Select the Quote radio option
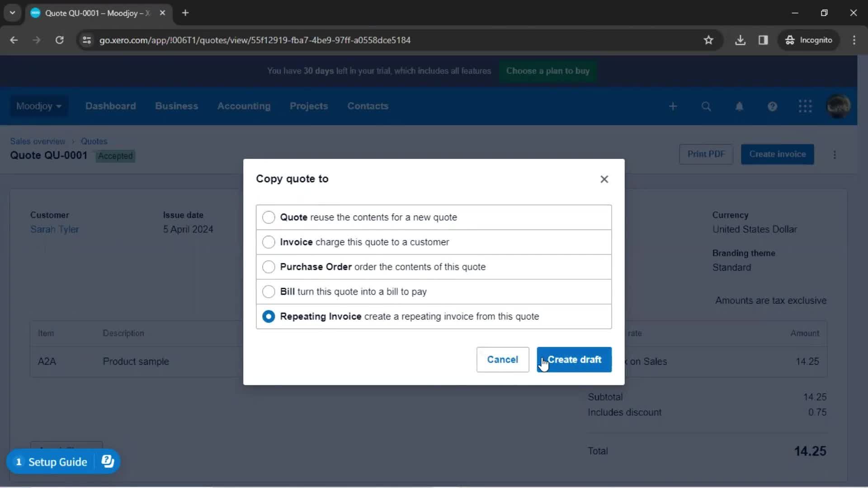The height and width of the screenshot is (488, 868). click(x=269, y=217)
